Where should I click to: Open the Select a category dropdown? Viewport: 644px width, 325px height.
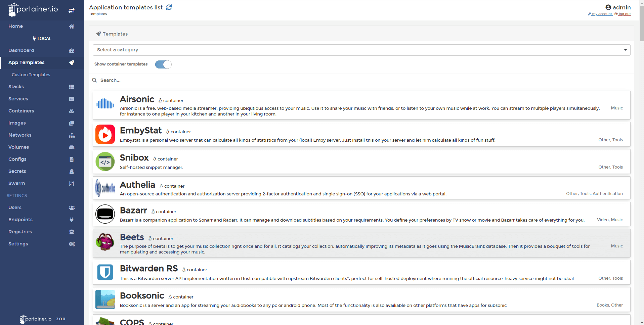click(x=361, y=50)
